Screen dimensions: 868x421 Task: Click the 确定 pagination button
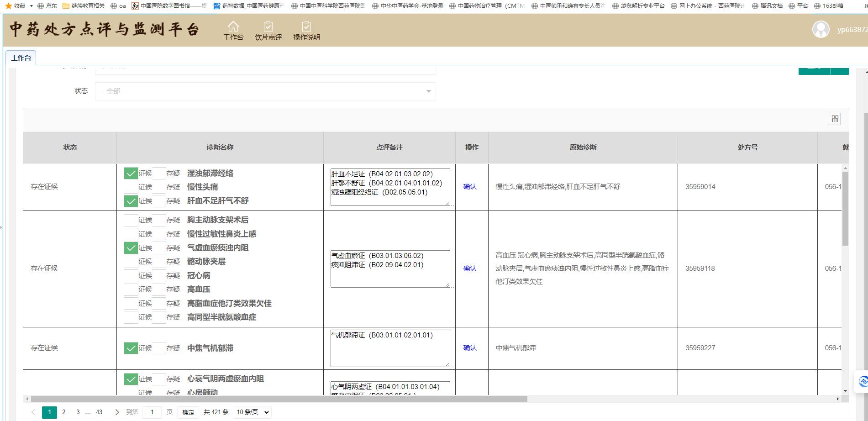[x=188, y=412]
